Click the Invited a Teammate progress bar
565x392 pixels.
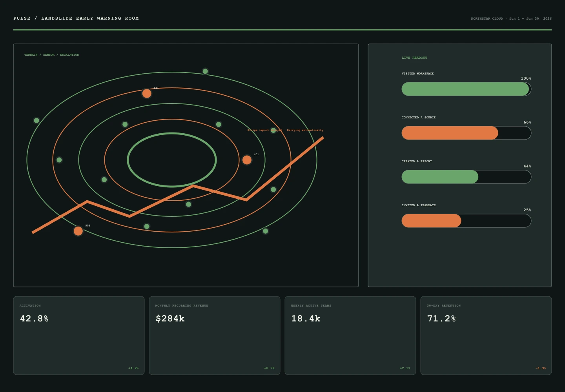click(x=466, y=221)
